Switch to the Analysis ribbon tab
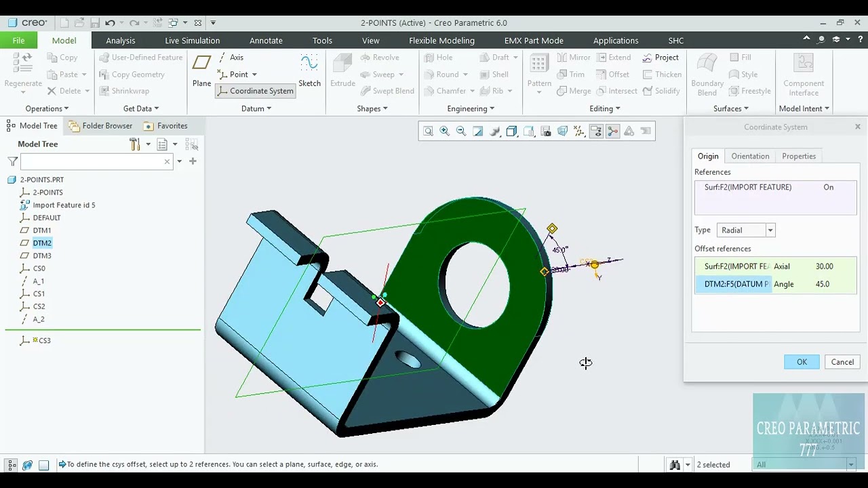868x488 pixels. (x=121, y=41)
